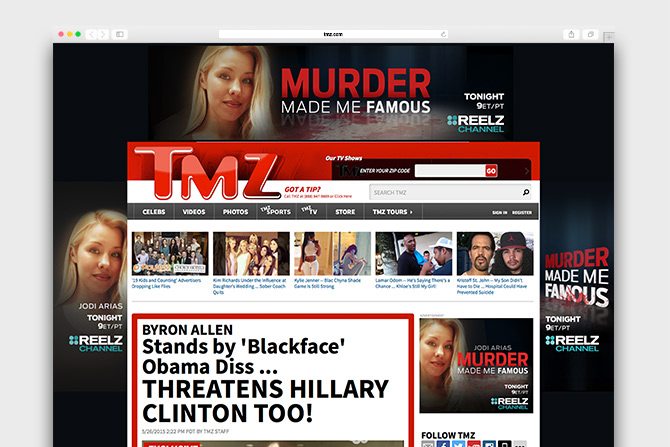
Task: Click the sidebar Jodi Arias Reelz ad
Action: [x=476, y=365]
